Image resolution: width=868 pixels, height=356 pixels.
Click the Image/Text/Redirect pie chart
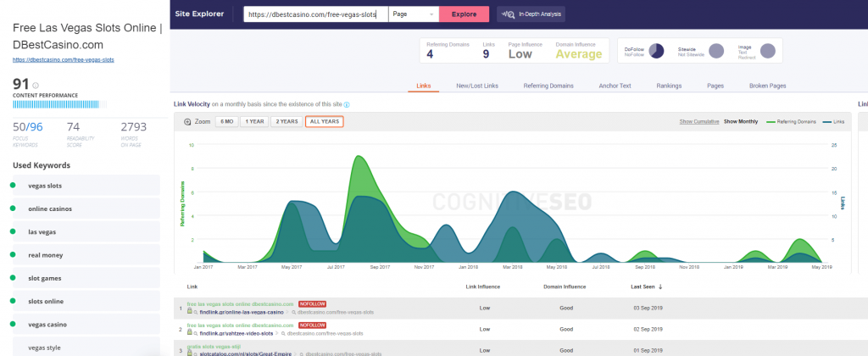[767, 51]
